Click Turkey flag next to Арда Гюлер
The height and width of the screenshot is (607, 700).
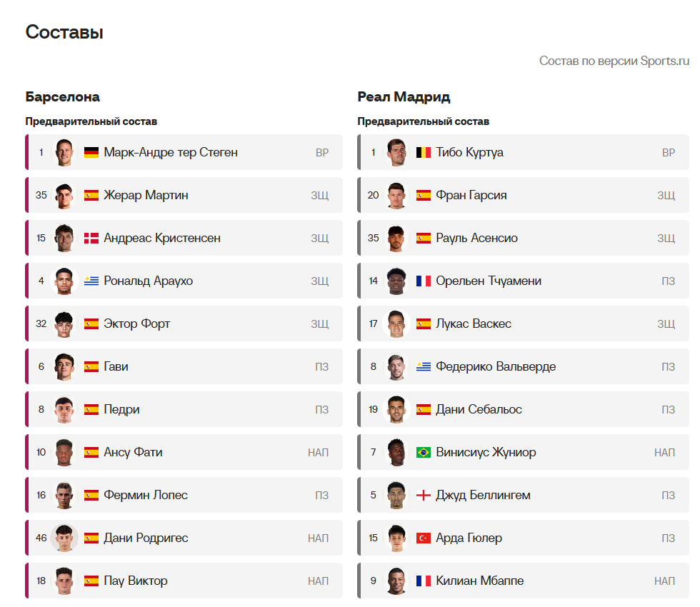(423, 538)
